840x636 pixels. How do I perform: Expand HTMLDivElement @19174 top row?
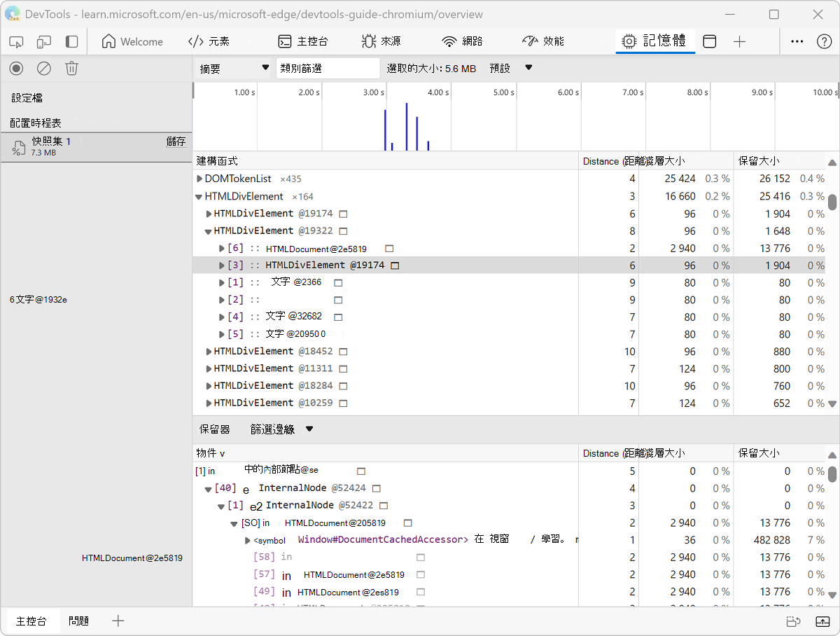pos(209,214)
